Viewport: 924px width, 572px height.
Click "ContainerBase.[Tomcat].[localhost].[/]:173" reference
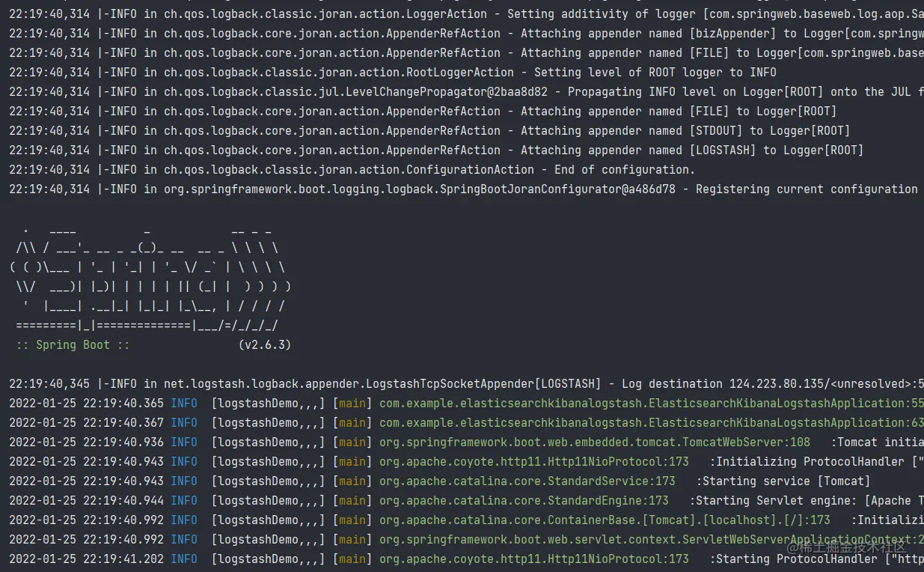click(x=689, y=520)
